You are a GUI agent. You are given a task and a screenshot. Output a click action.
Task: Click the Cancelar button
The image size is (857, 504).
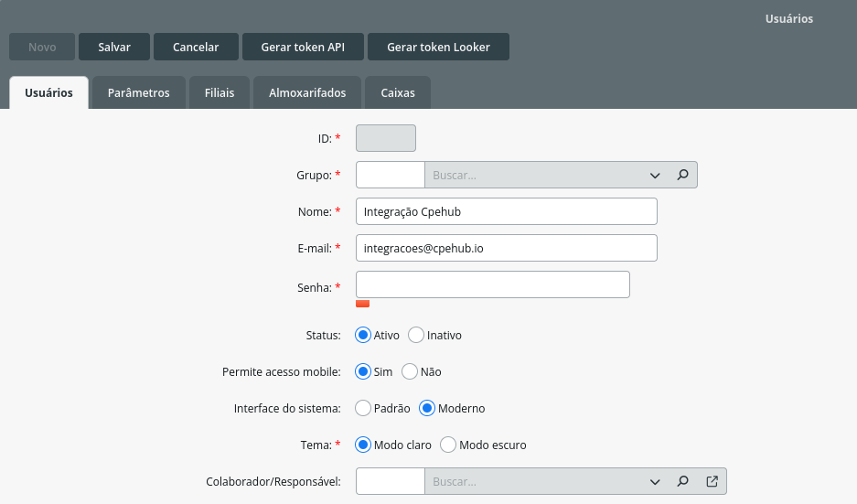pos(196,47)
